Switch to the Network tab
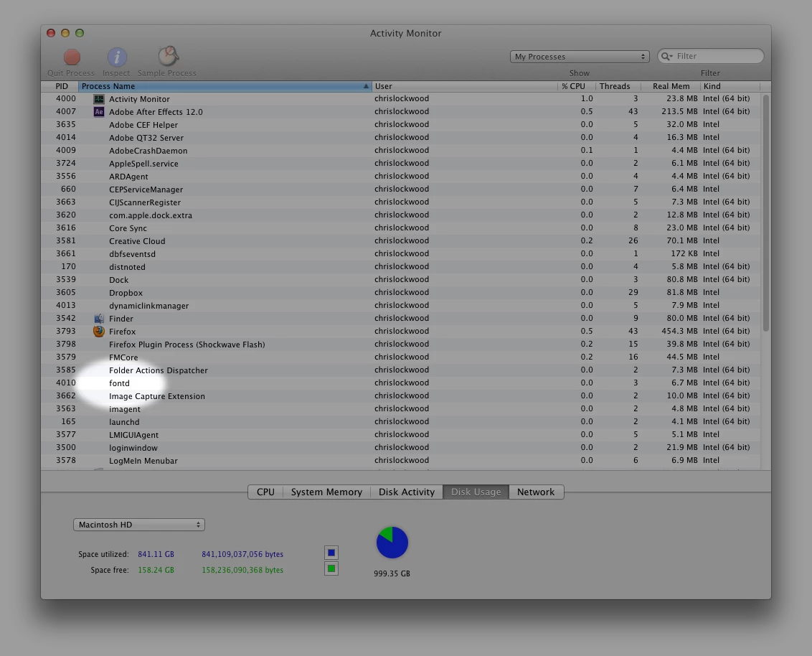Viewport: 812px width, 656px height. [536, 492]
